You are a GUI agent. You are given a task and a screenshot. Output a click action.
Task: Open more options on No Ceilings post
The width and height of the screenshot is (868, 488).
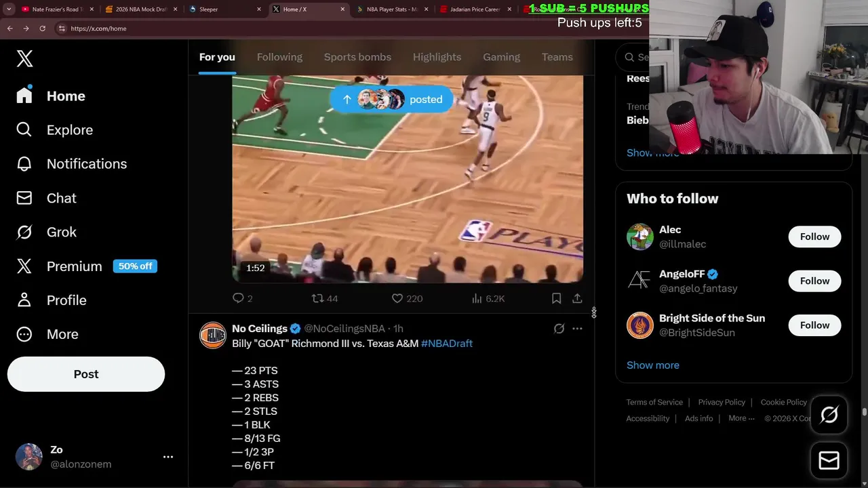pos(577,329)
